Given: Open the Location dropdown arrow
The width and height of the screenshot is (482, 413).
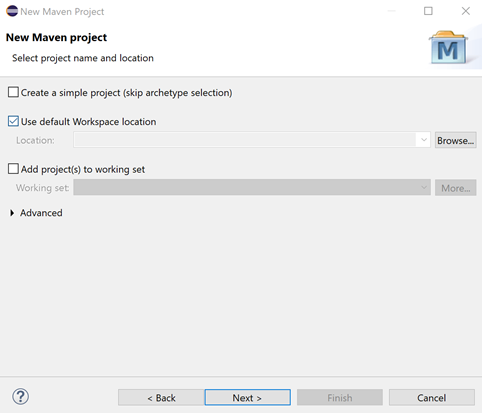Looking at the screenshot, I should [x=424, y=140].
